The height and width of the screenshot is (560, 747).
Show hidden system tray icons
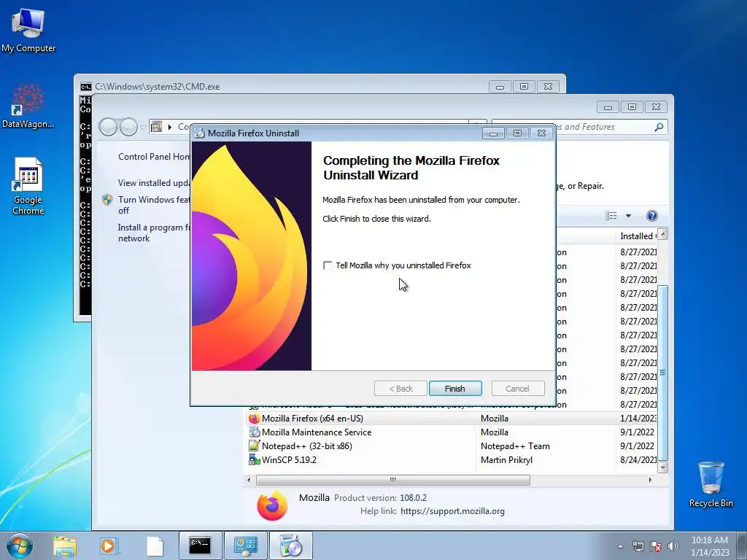tap(620, 546)
